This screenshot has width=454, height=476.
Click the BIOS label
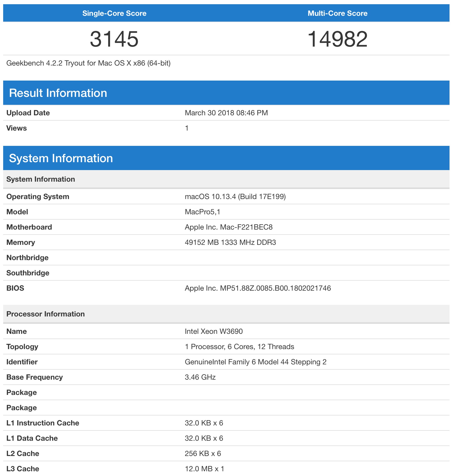tap(15, 288)
